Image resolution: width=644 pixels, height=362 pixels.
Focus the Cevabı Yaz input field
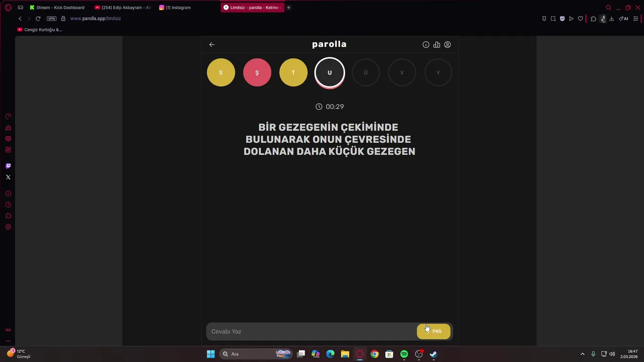(x=311, y=331)
